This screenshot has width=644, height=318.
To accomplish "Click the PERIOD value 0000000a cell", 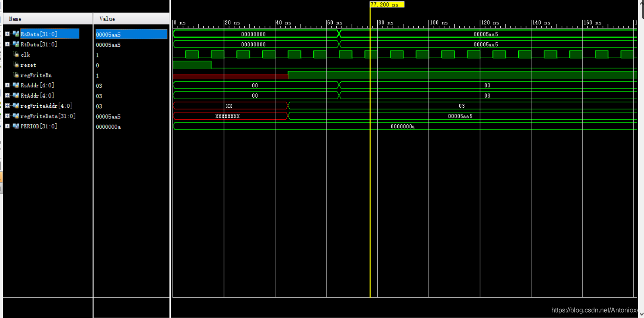I will tap(108, 127).
